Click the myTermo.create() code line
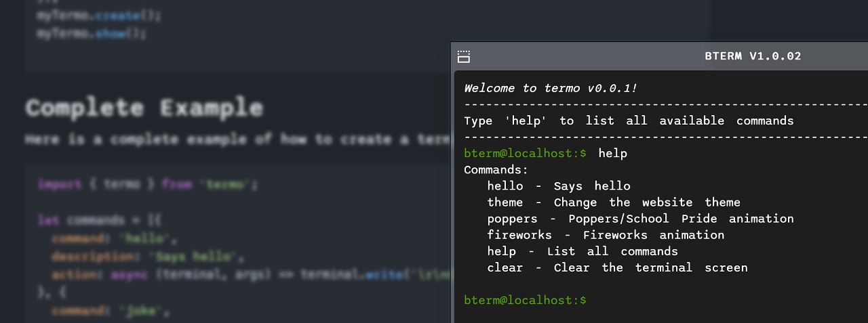This screenshot has width=868, height=323. [99, 14]
